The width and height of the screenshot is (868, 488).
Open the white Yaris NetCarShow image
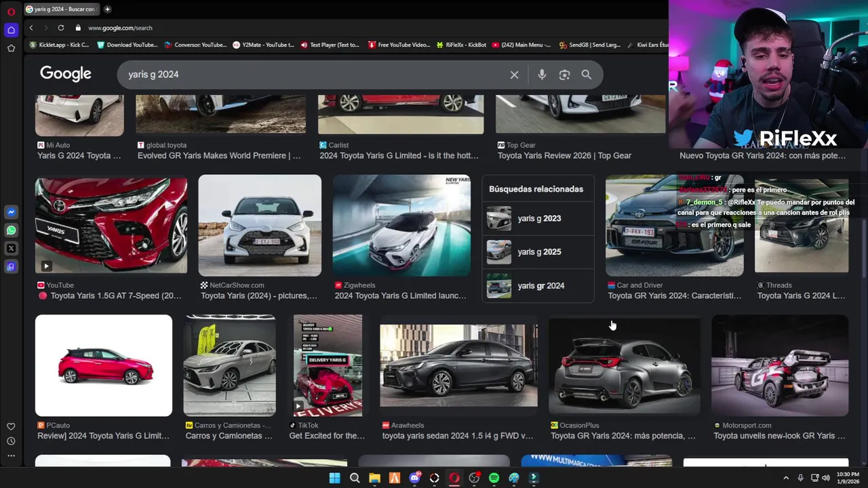pyautogui.click(x=260, y=226)
